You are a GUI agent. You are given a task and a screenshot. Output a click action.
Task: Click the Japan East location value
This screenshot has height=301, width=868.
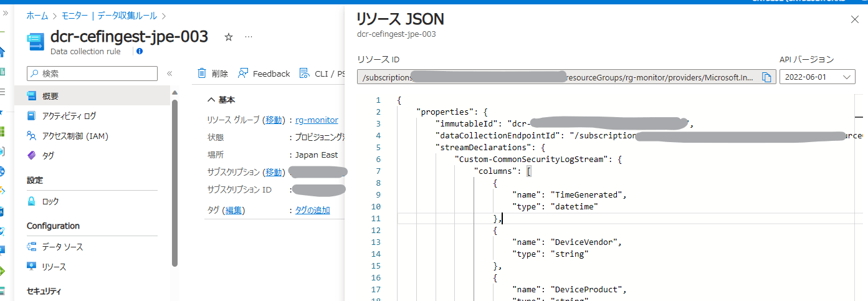coord(317,155)
